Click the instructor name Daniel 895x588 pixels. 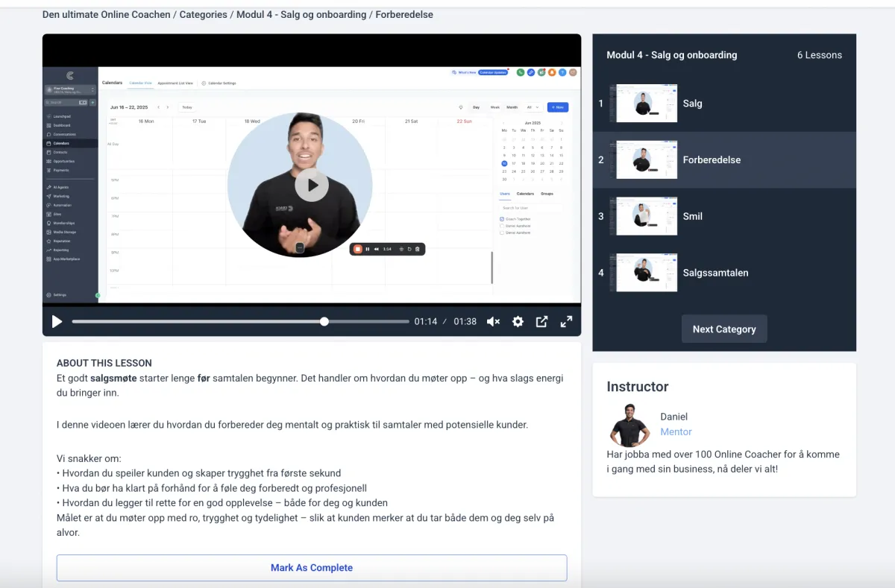pos(673,417)
